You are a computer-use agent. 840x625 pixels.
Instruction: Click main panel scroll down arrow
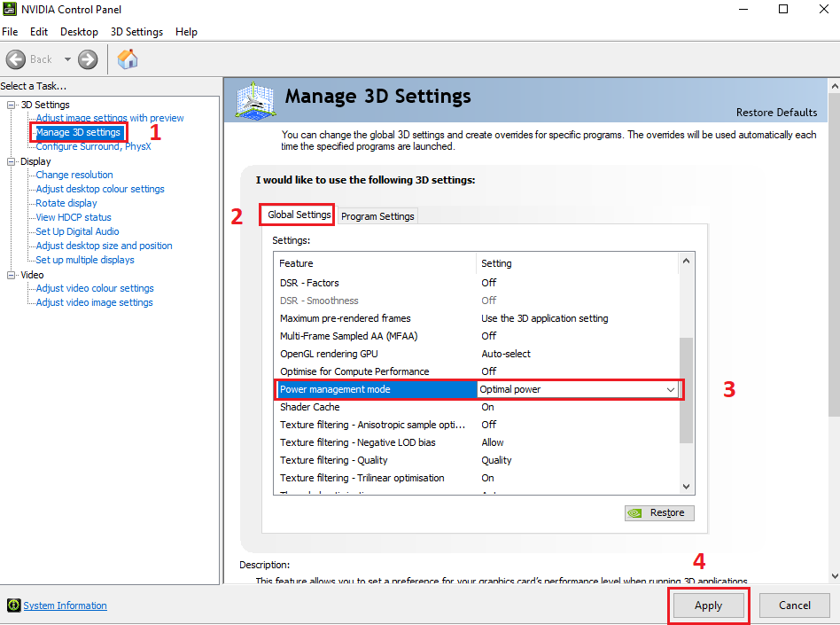tap(835, 576)
